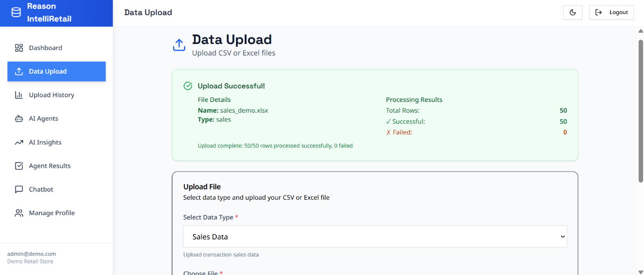Image resolution: width=644 pixels, height=275 pixels.
Task: Click the green upload success checkmark icon
Action: coord(188,86)
